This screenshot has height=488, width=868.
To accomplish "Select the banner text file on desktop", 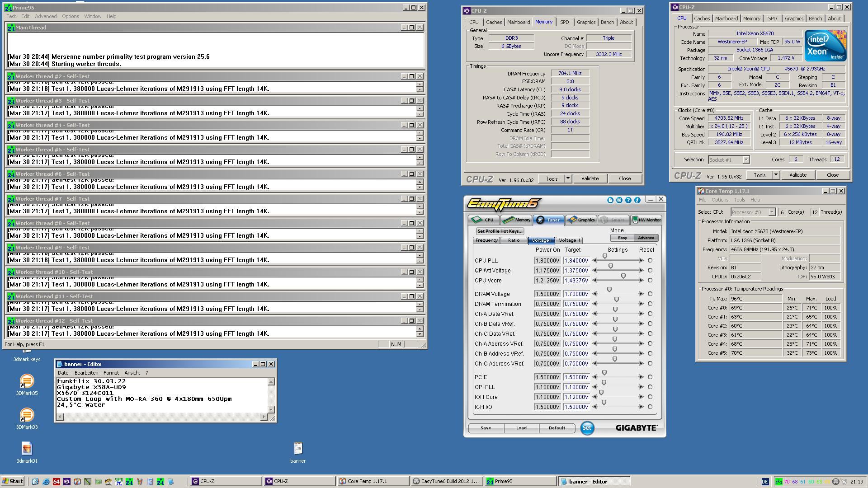I will (x=297, y=453).
